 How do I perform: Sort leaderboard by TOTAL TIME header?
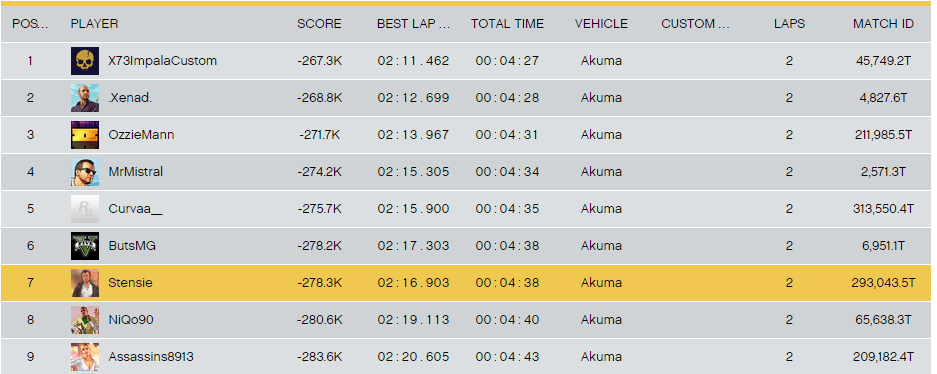(507, 24)
